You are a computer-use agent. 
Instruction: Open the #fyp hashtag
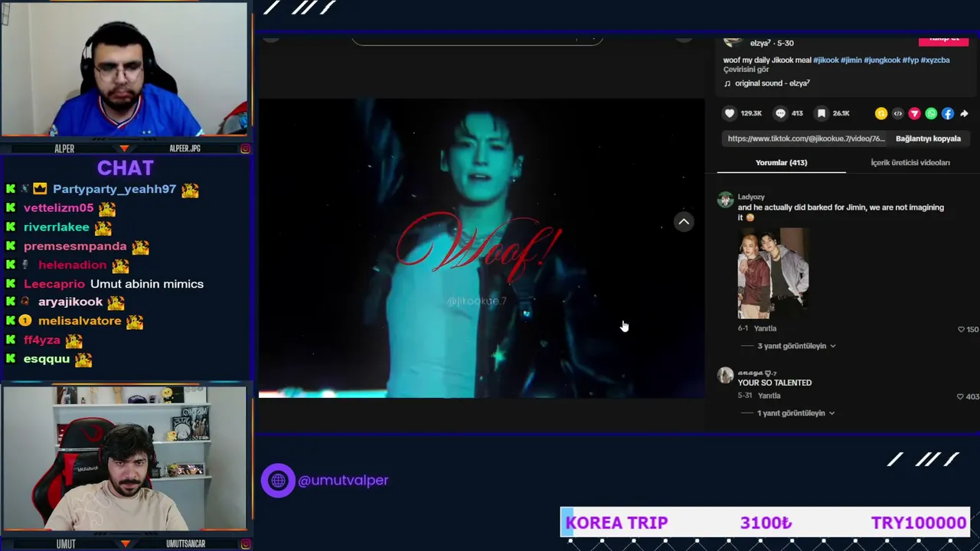[910, 60]
